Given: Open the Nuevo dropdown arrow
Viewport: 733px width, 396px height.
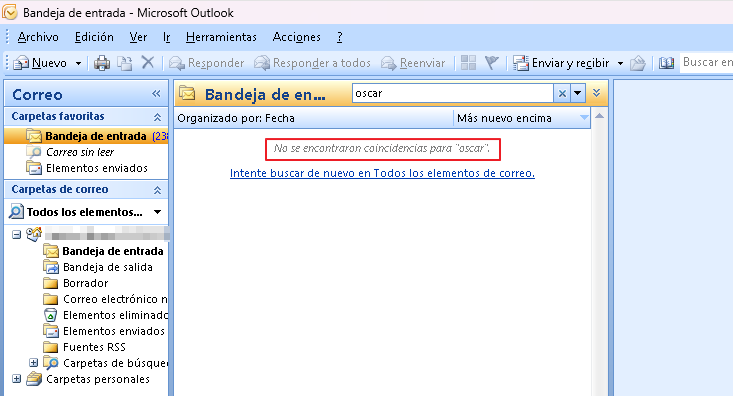Looking at the screenshot, I should (x=78, y=63).
